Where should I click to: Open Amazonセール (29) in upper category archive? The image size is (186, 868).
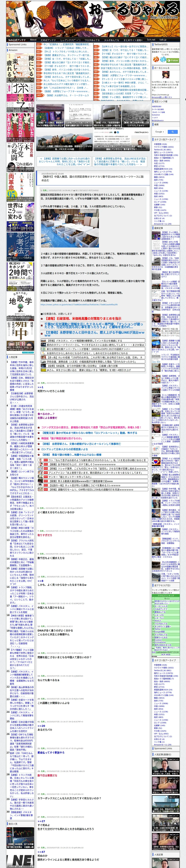pos(162,224)
